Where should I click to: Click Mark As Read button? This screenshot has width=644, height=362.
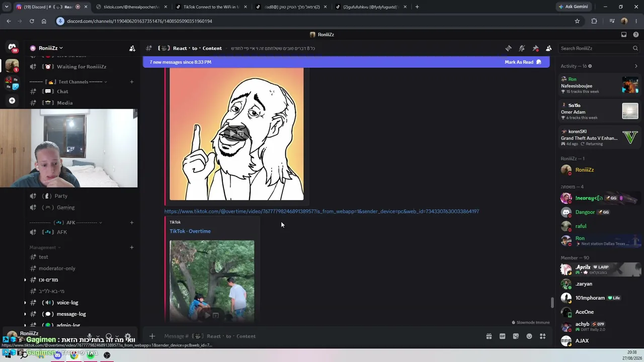(523, 62)
